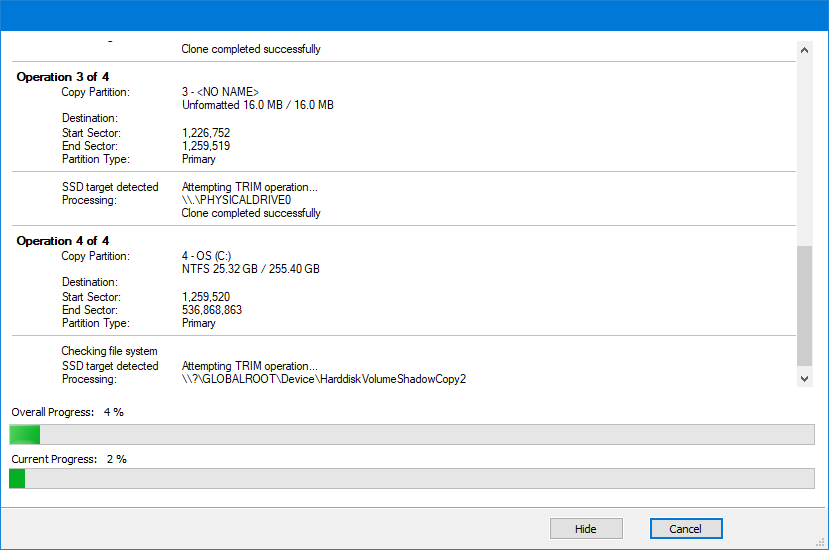Click 'Unformatted 16.0 MB / 16.0 MB' text
This screenshot has height=550, width=829.
pyautogui.click(x=258, y=105)
